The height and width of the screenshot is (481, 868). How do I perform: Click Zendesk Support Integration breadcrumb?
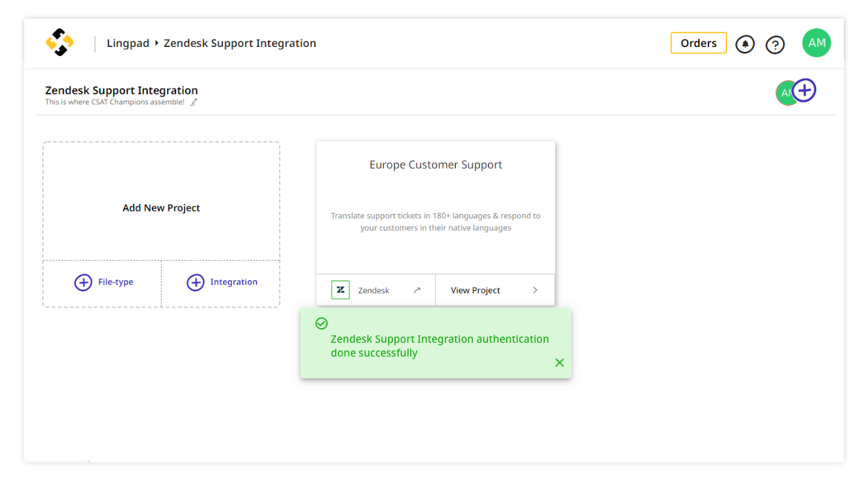click(240, 43)
